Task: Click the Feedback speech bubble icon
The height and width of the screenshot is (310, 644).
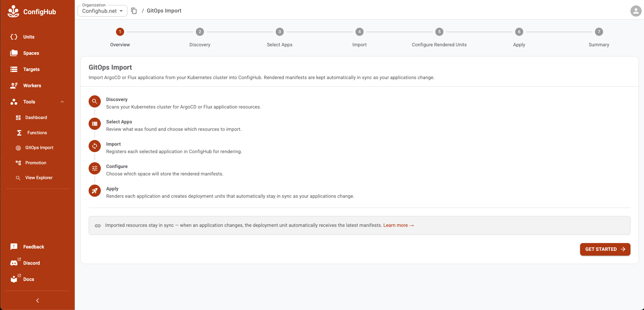Action: pos(14,247)
